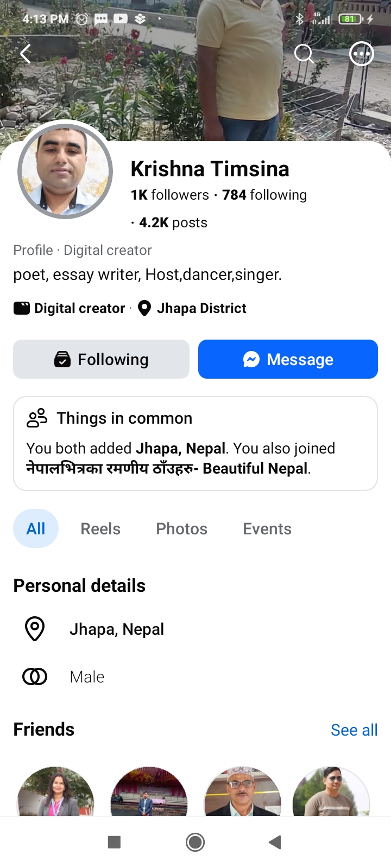The image size is (391, 868).
Task: Select the All filter tab
Action: pos(36,528)
